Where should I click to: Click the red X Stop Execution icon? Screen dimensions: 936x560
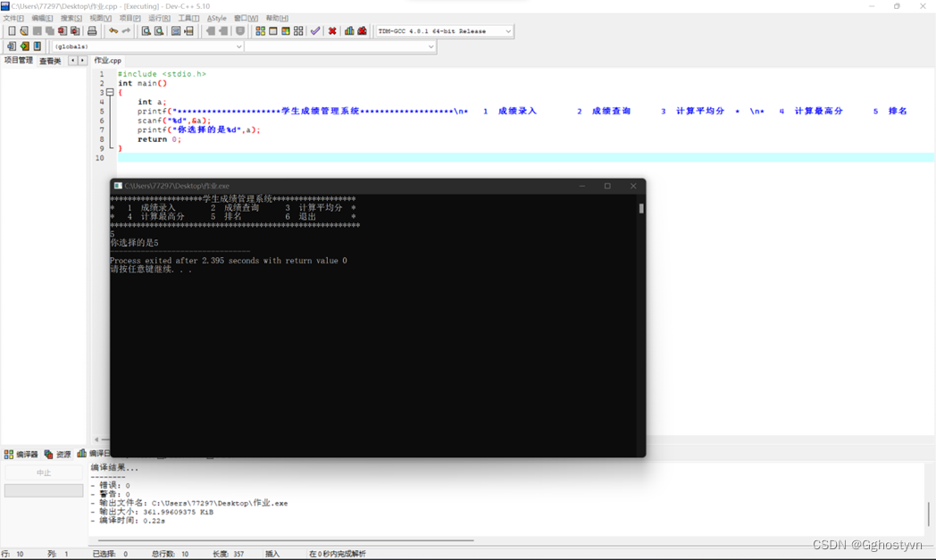point(332,31)
